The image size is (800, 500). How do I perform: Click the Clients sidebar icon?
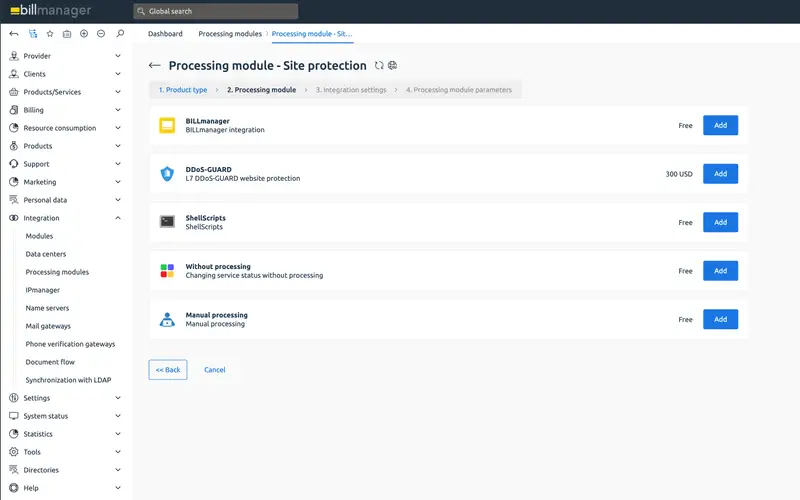click(14, 74)
